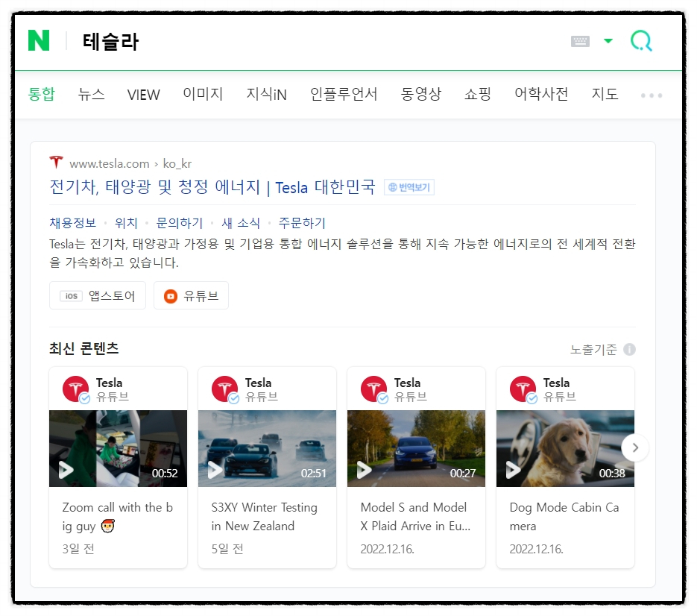Click the iOS 앱스토어 button
The width and height of the screenshot is (697, 616).
(98, 295)
